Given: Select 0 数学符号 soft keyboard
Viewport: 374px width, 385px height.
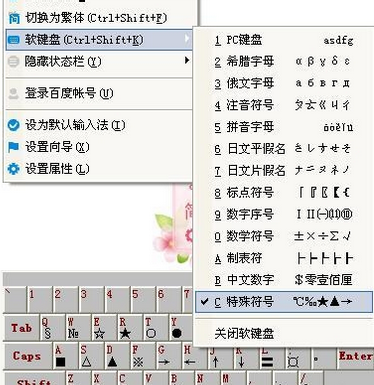Looking at the screenshot, I should [284, 236].
